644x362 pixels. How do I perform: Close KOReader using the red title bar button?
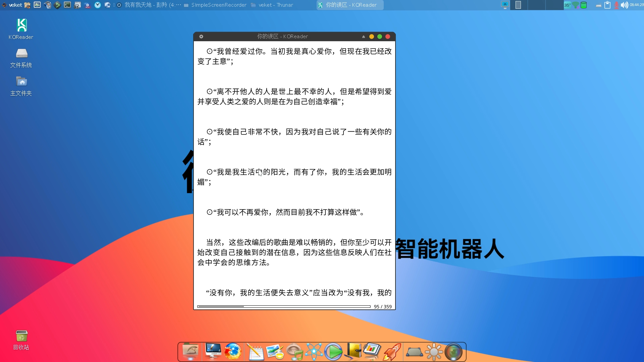(x=388, y=37)
